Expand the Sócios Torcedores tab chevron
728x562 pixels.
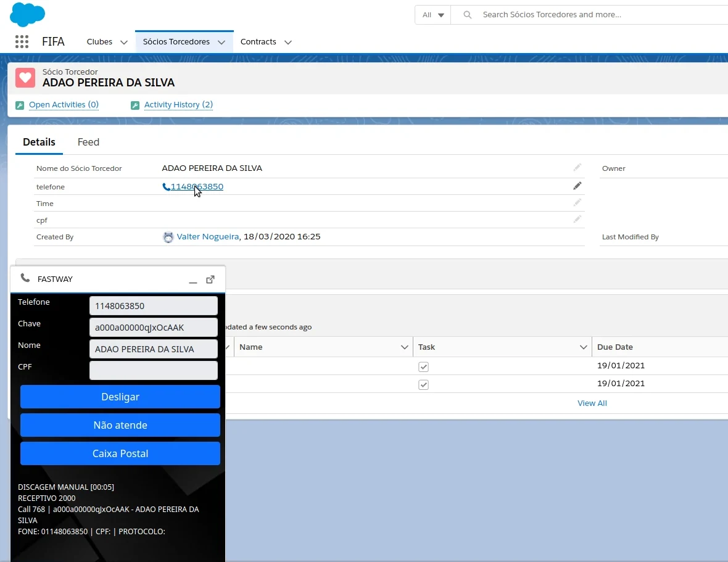[x=221, y=42]
